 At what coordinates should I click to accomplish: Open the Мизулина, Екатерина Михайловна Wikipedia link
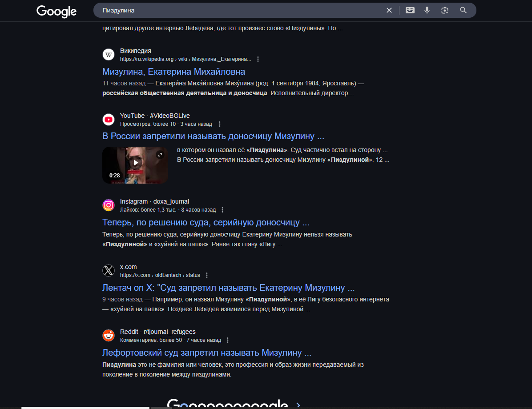(174, 72)
